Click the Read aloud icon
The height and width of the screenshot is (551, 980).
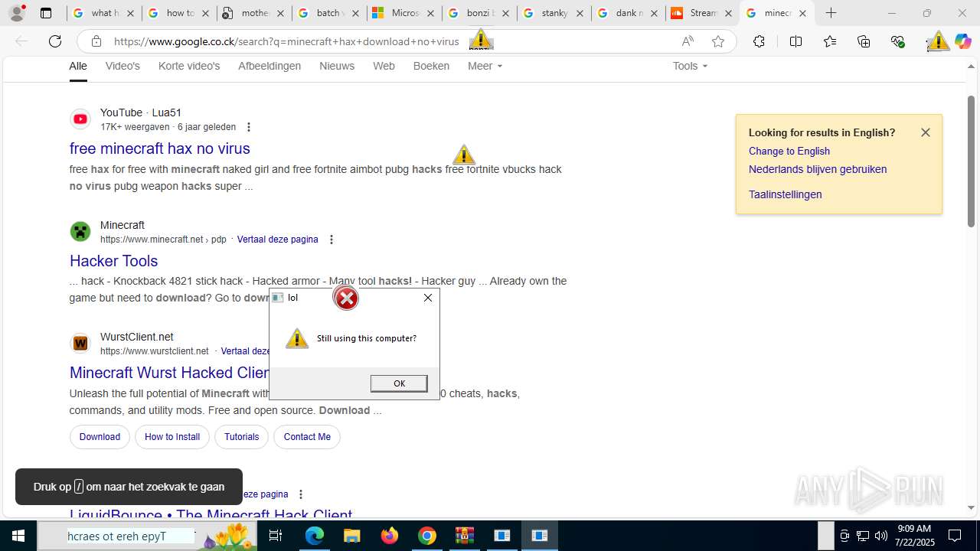click(x=688, y=41)
